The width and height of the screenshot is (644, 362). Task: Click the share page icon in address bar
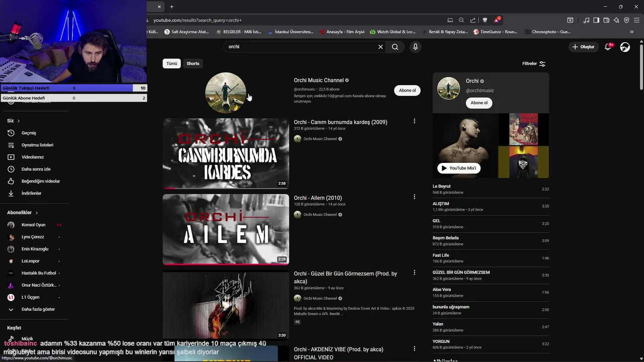[x=473, y=20]
